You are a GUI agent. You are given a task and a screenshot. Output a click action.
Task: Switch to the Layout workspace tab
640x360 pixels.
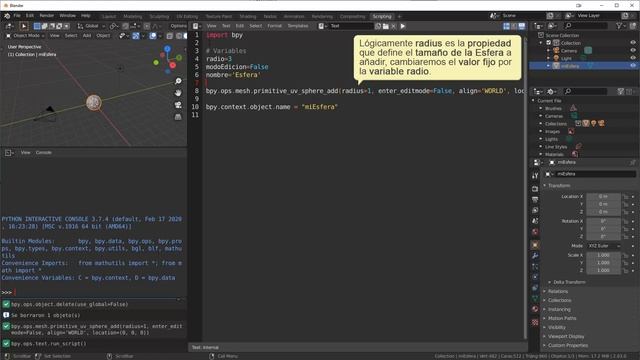(x=109, y=16)
